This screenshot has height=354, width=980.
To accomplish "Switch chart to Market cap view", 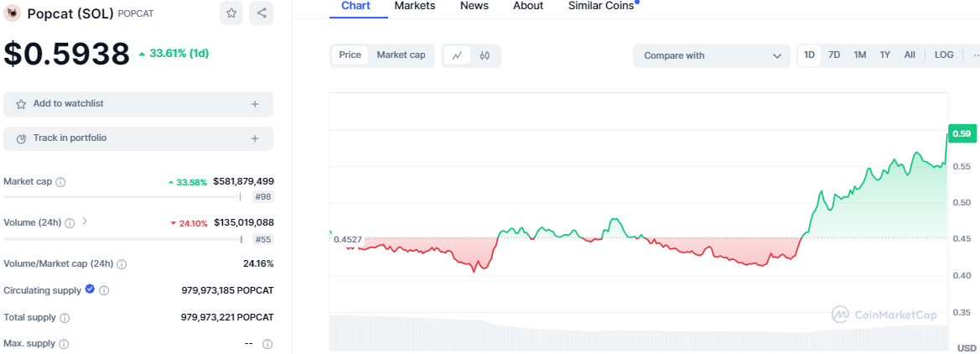I will [x=401, y=55].
